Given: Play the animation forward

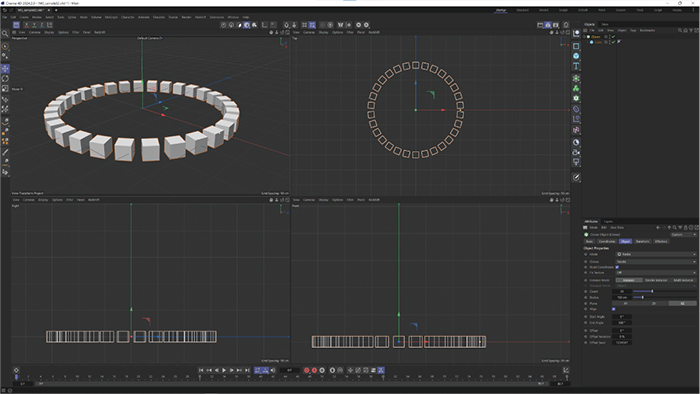Looking at the screenshot, I should pyautogui.click(x=224, y=370).
